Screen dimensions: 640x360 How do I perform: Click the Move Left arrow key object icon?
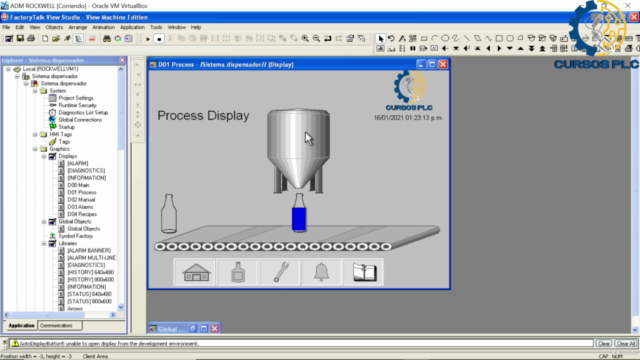(488, 49)
